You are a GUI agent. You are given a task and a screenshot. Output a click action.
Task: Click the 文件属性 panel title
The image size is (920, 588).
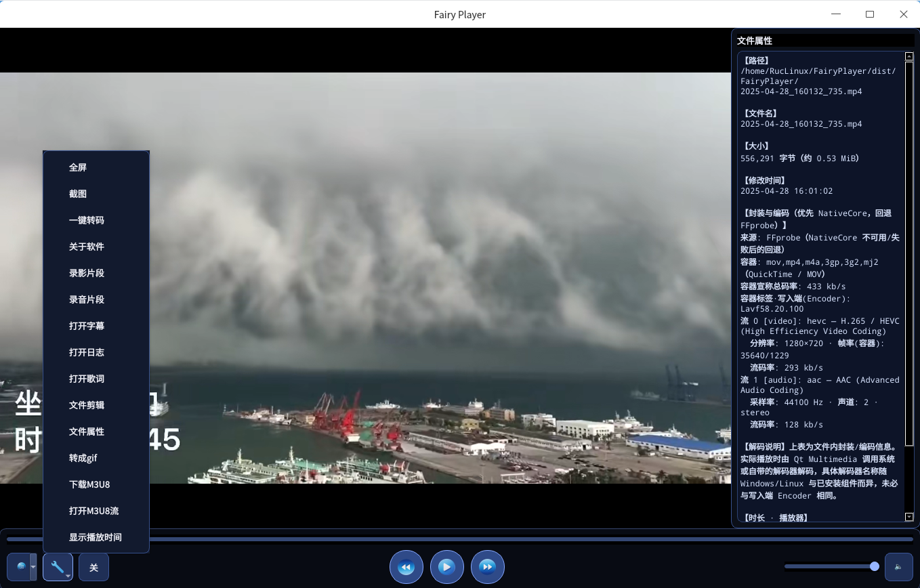755,41
